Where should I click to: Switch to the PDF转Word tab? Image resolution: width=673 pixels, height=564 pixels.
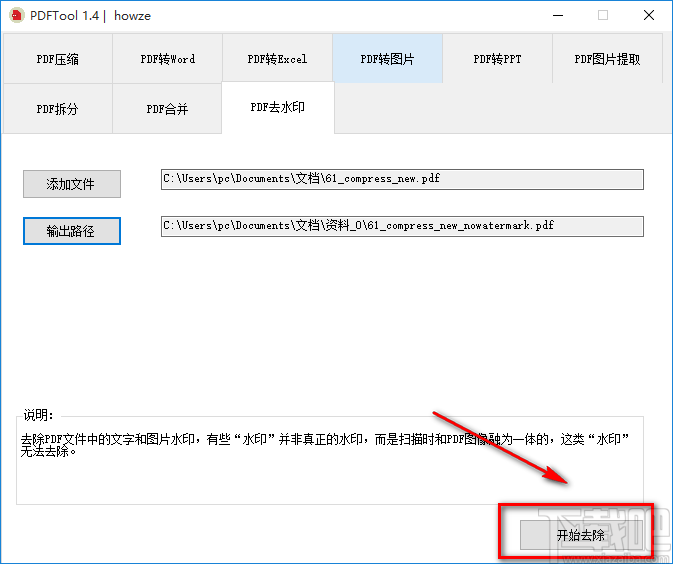(x=167, y=59)
